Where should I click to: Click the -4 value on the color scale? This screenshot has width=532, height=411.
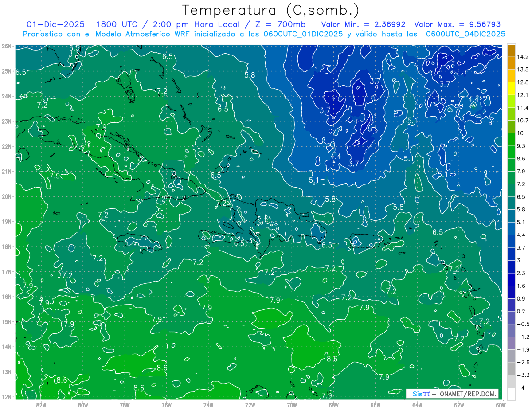point(520,388)
